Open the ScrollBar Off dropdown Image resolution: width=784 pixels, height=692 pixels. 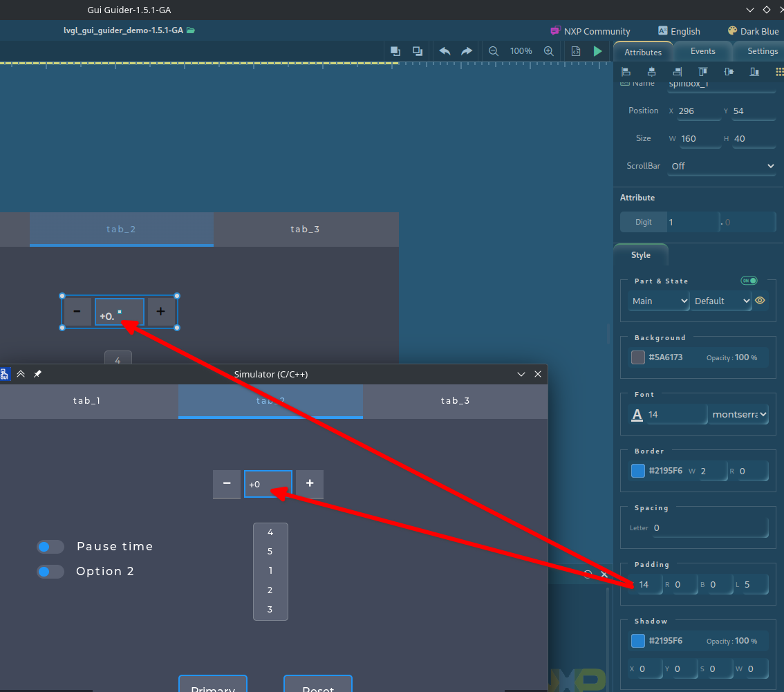[x=722, y=166]
